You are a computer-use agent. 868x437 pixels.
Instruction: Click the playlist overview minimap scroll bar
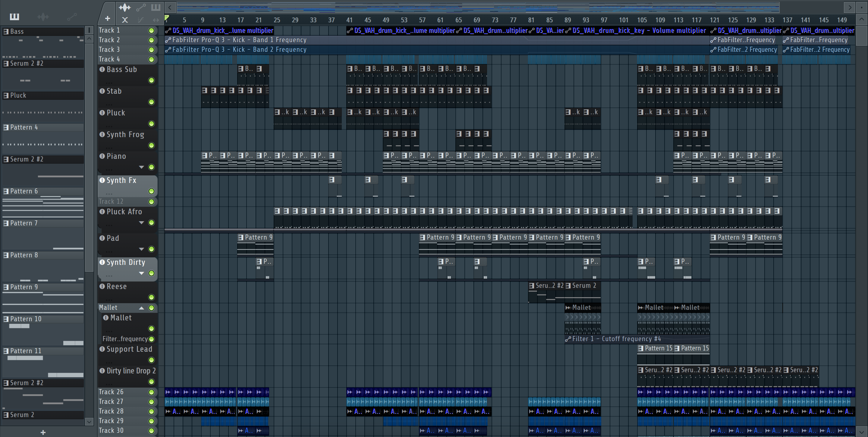478,7
